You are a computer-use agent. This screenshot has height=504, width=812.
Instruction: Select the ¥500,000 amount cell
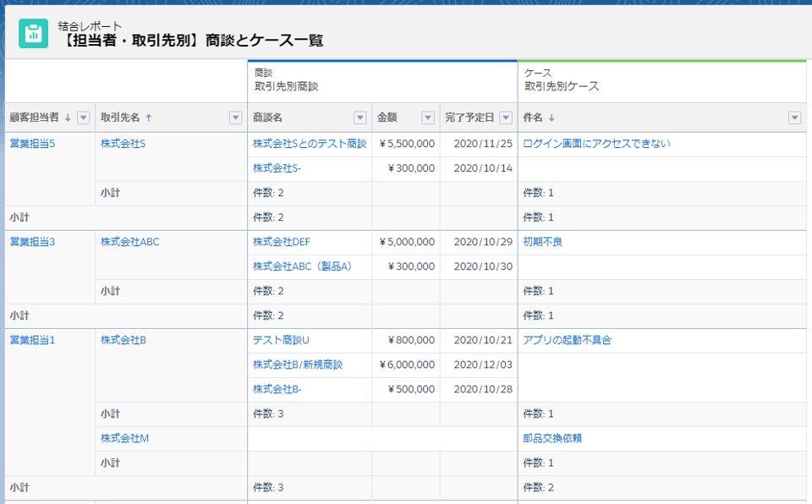tap(406, 390)
